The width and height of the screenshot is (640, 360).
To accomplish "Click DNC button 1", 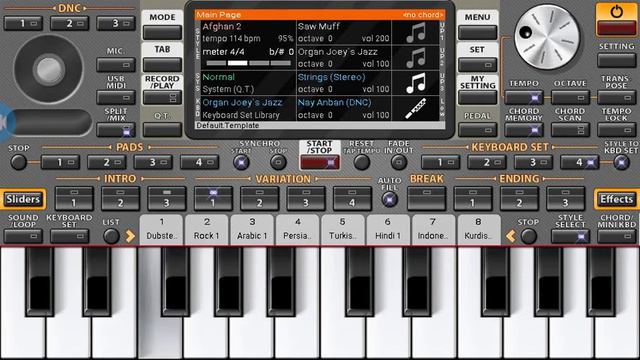I will [23, 24].
